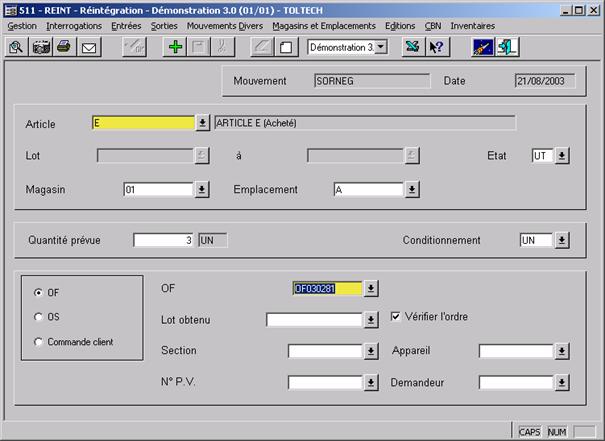The image size is (605, 441).
Task: Select the OS radio button
Action: click(39, 316)
